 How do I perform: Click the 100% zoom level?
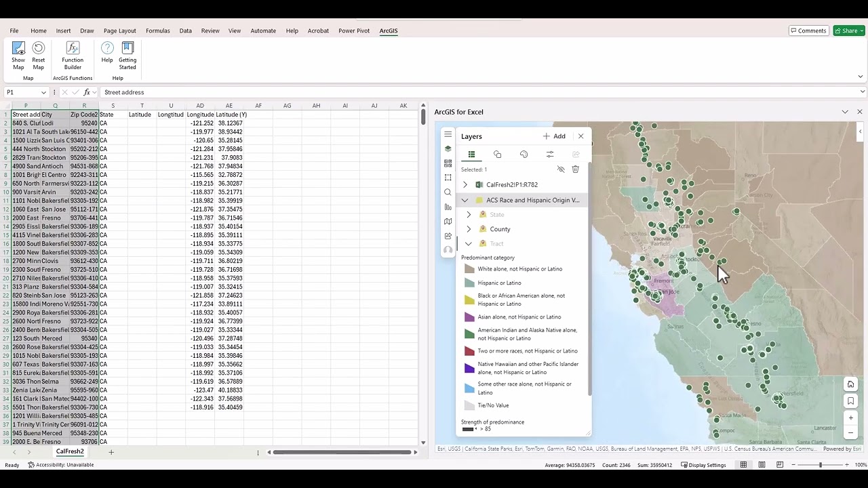[861, 465]
